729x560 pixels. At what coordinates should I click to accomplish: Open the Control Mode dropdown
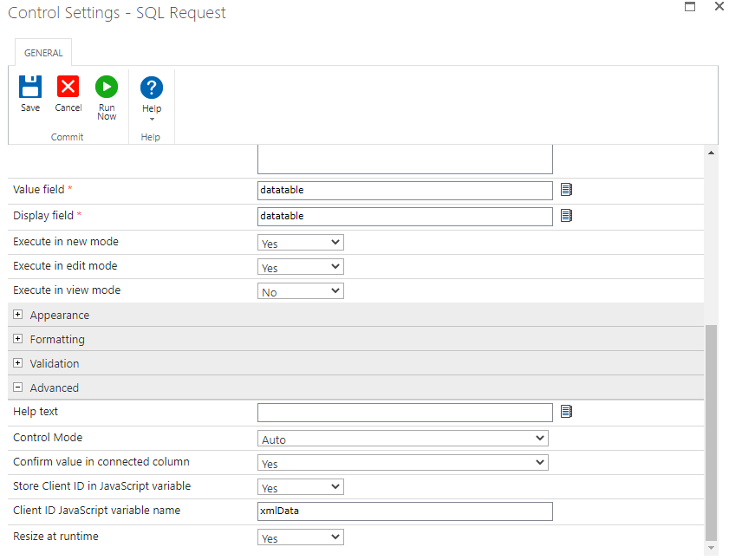402,439
